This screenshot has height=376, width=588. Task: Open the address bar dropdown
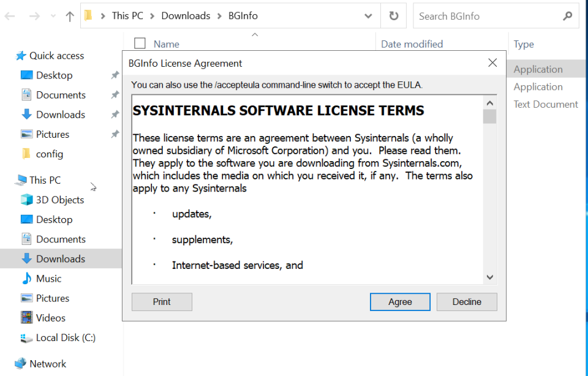(x=368, y=15)
